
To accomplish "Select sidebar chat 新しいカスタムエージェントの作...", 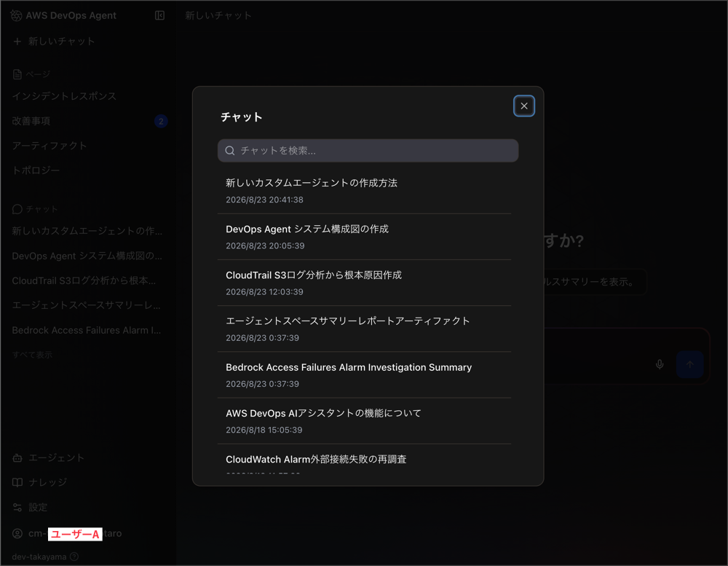I will point(87,231).
